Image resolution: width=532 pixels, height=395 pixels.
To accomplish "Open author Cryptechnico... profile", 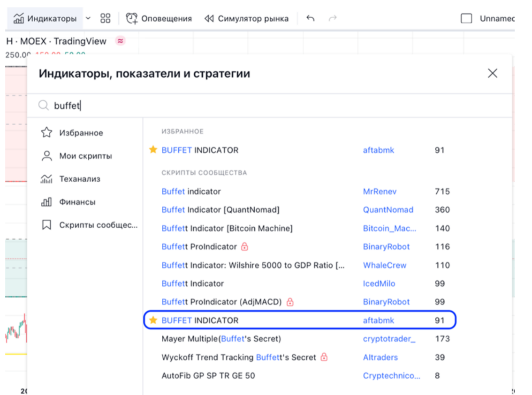I will click(x=391, y=376).
